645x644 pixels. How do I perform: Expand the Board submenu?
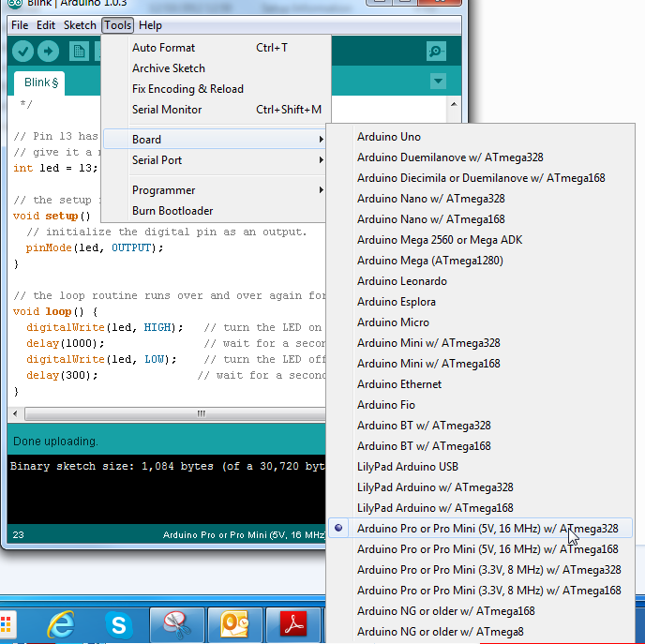tap(216, 140)
